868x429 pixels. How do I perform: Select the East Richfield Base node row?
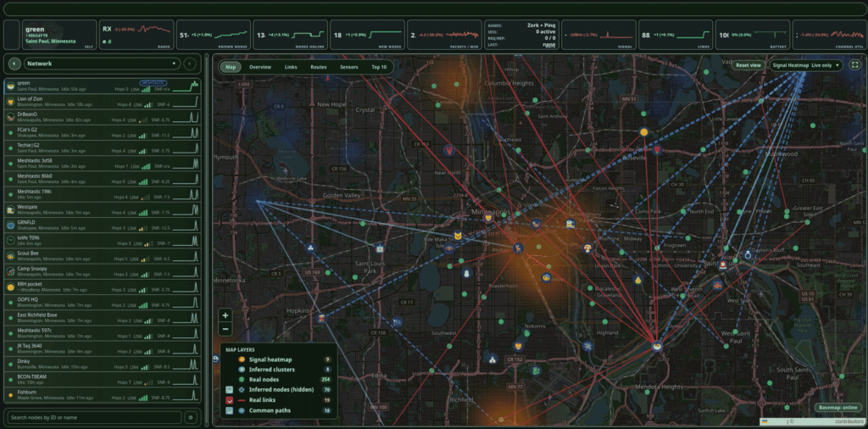(x=103, y=318)
